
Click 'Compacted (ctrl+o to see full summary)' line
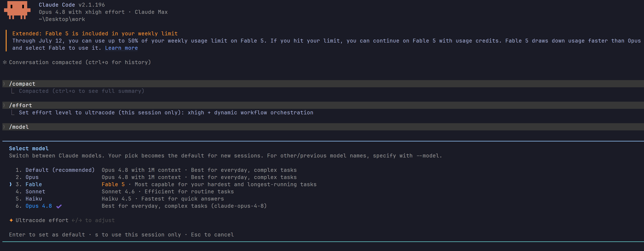(x=81, y=91)
